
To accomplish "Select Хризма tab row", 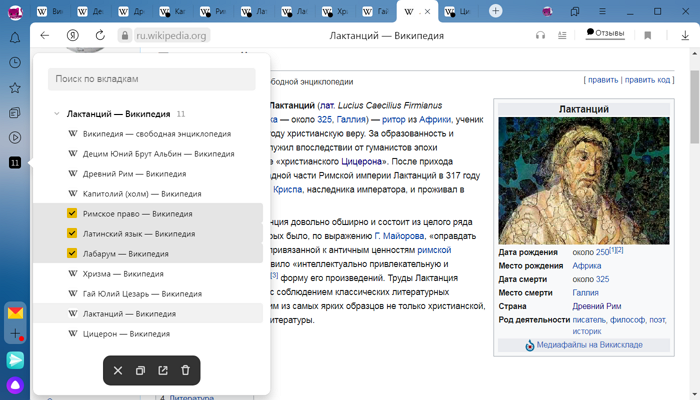I will [148, 274].
